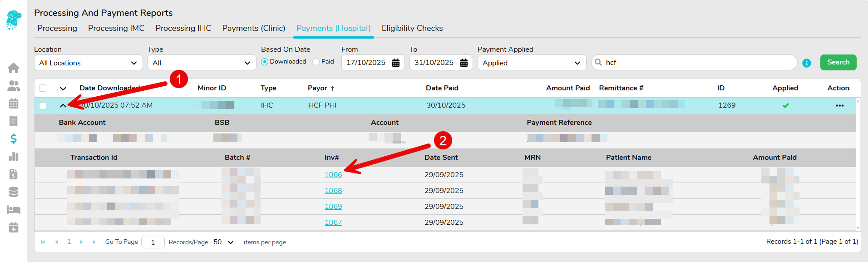Screen dimensions: 868x262
Task: Switch to the Payments (Clinic) tab
Action: click(253, 28)
